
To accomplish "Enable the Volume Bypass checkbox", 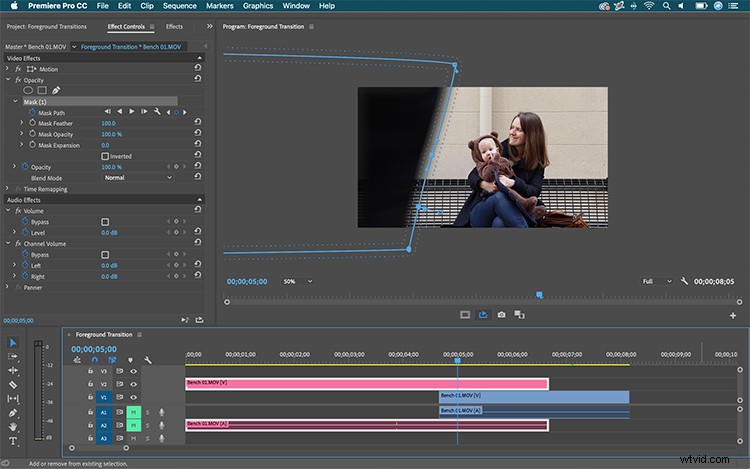I will pyautogui.click(x=105, y=222).
